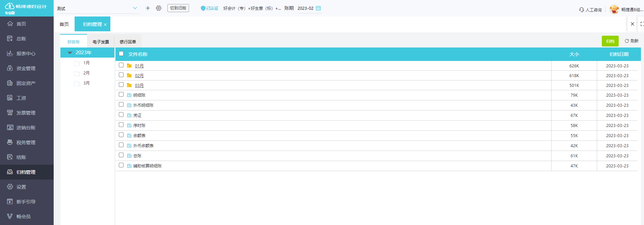The image size is (644, 225).
Task: Tick the checkbox for the 01月 folder
Action: [x=121, y=65]
